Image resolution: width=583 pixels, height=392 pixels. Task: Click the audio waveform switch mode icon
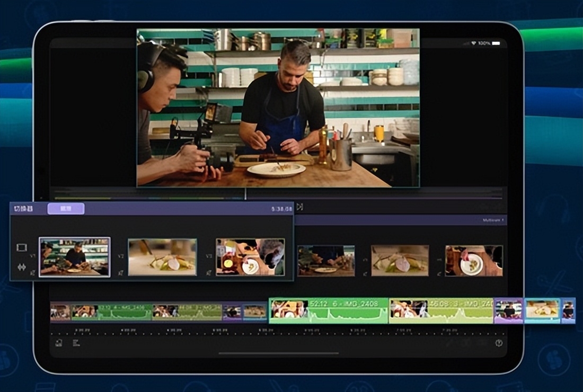pyautogui.click(x=22, y=267)
